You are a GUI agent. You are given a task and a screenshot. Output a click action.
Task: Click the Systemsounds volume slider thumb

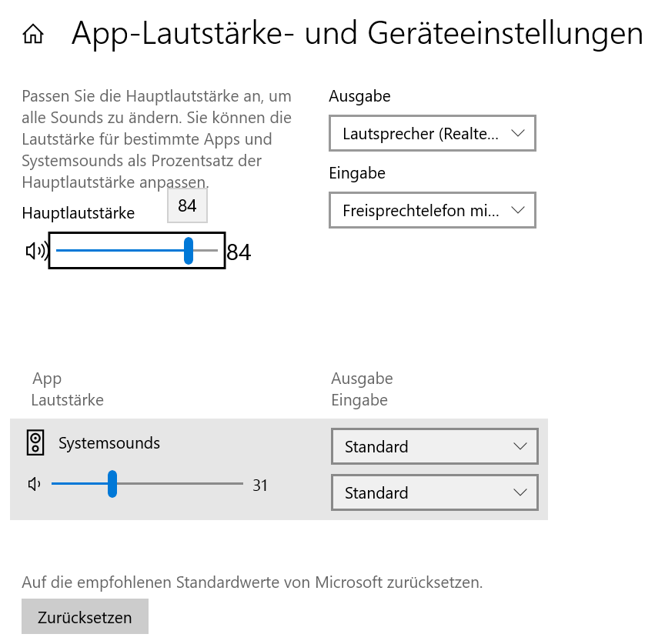(x=112, y=484)
